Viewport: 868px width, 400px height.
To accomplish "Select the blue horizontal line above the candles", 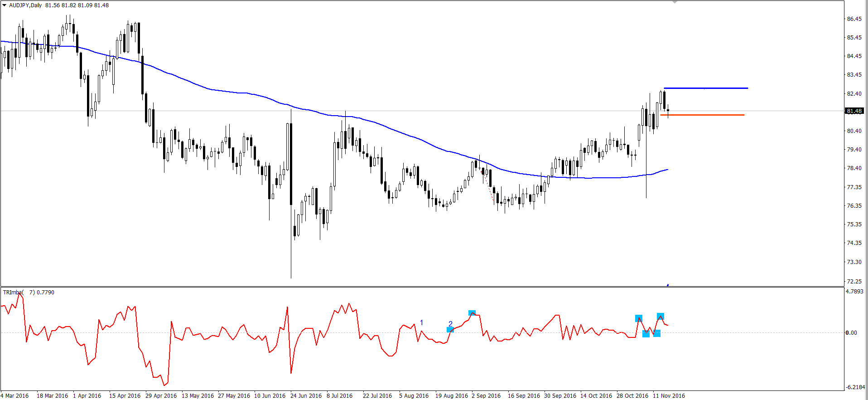I will [x=706, y=88].
